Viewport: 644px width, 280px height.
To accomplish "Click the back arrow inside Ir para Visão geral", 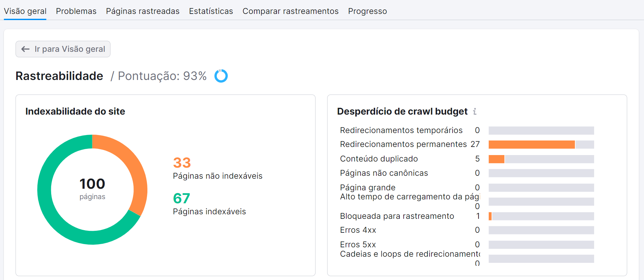I will tap(25, 49).
